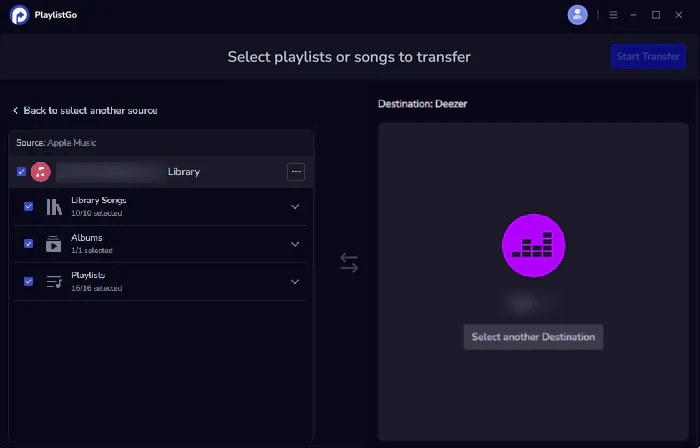
Task: Click the '10/10 selected' text
Action: (x=96, y=213)
